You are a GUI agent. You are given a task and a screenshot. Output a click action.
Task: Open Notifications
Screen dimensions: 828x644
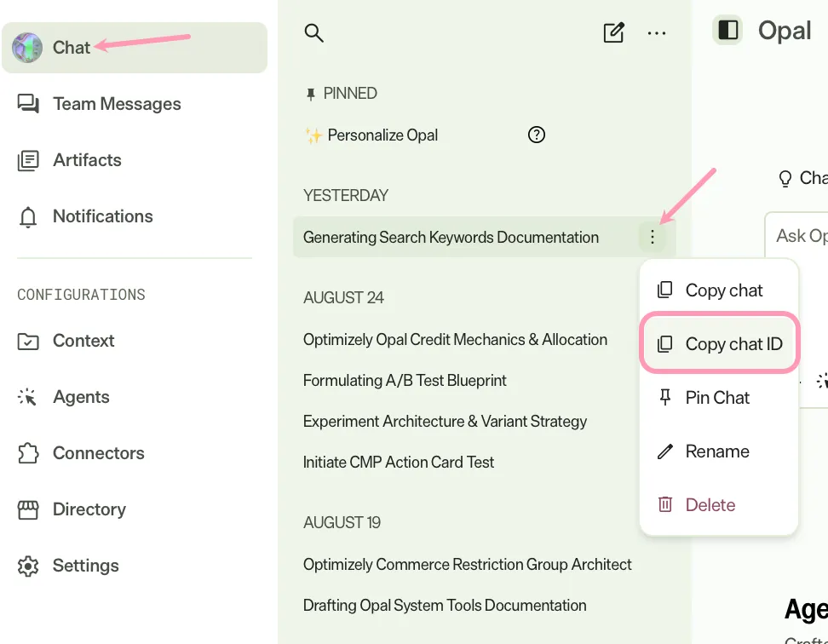click(x=103, y=216)
